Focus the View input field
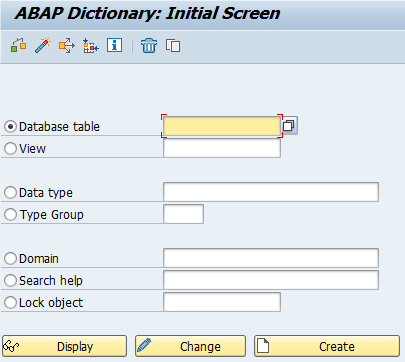 click(222, 148)
